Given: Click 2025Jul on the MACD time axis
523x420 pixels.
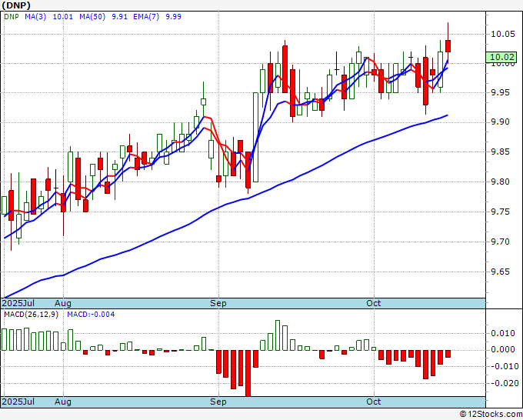Looking at the screenshot, I should tap(18, 402).
